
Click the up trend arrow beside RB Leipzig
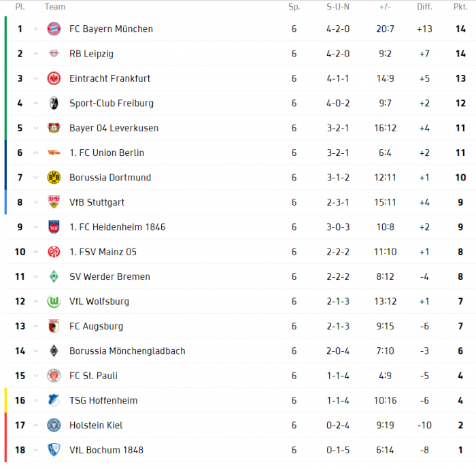click(x=35, y=54)
